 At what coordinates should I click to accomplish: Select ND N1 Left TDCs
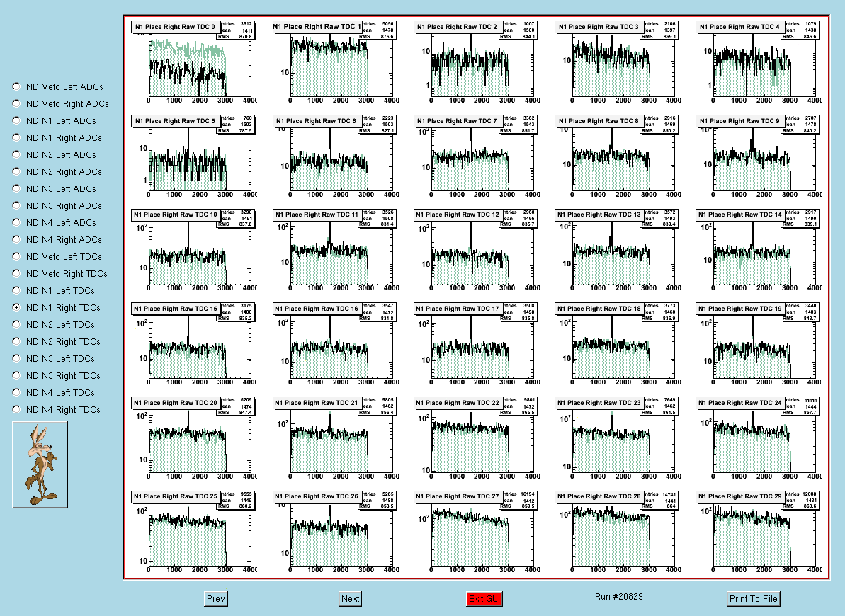coord(16,290)
